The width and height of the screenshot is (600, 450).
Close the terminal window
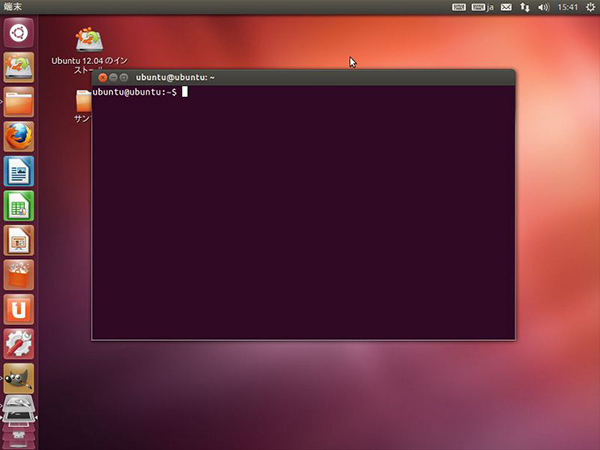point(102,78)
